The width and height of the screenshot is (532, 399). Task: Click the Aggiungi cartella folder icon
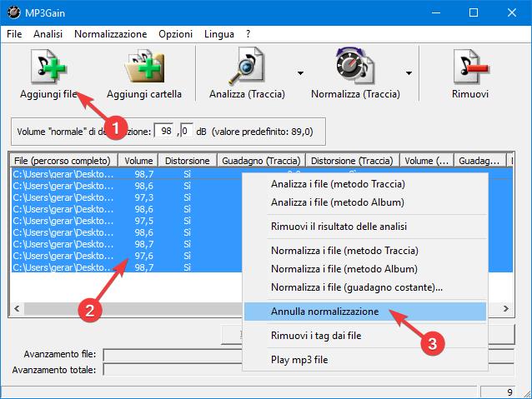(144, 67)
